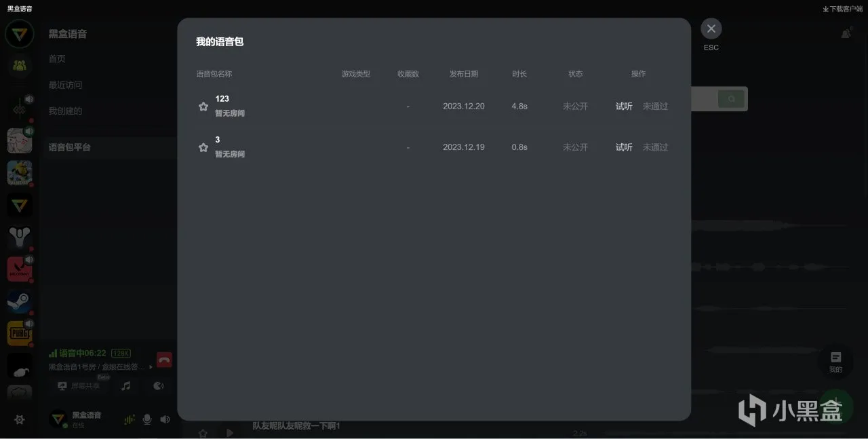868x439 pixels.
Task: Open 最近访问 recent visits
Action: point(65,85)
